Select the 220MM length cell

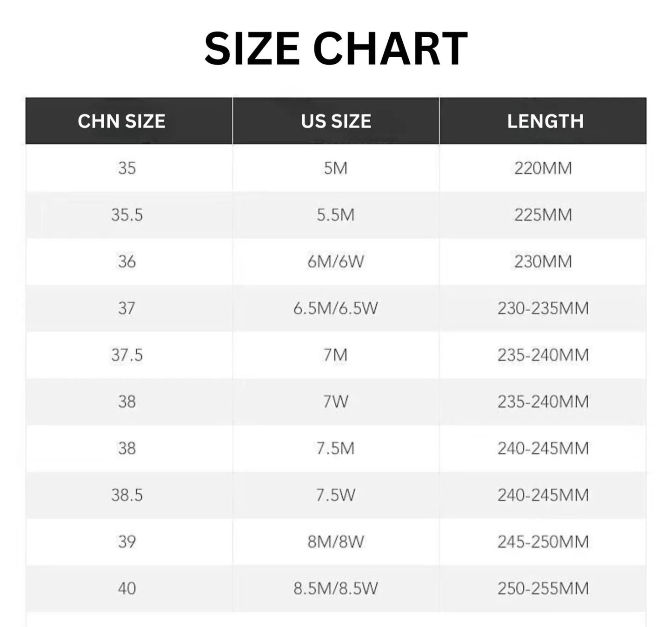point(543,168)
